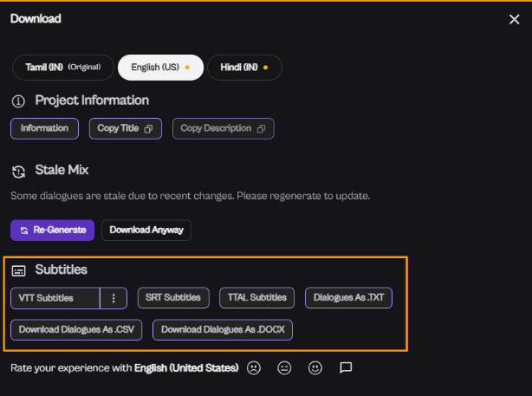Select the Tamil (IN) Original tab
Viewport: 532px width, 396px height.
pos(63,68)
